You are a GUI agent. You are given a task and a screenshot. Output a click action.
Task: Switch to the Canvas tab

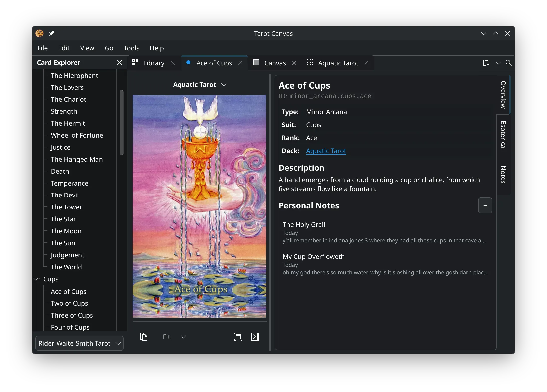(x=275, y=63)
